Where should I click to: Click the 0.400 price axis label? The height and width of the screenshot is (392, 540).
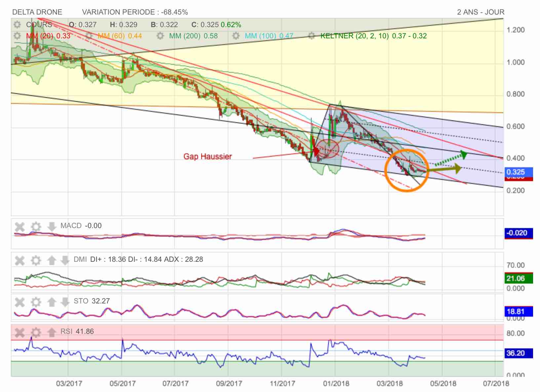(516, 158)
